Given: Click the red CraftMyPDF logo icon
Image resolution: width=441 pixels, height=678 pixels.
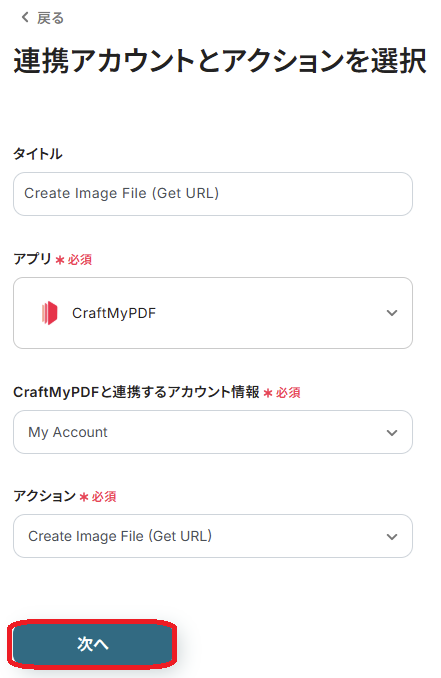Looking at the screenshot, I should [49, 313].
